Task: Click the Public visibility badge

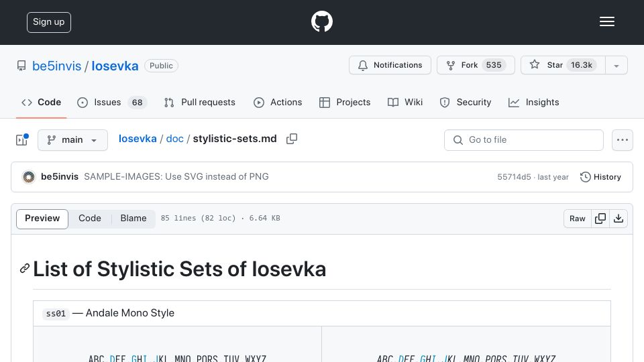Action: tap(161, 66)
